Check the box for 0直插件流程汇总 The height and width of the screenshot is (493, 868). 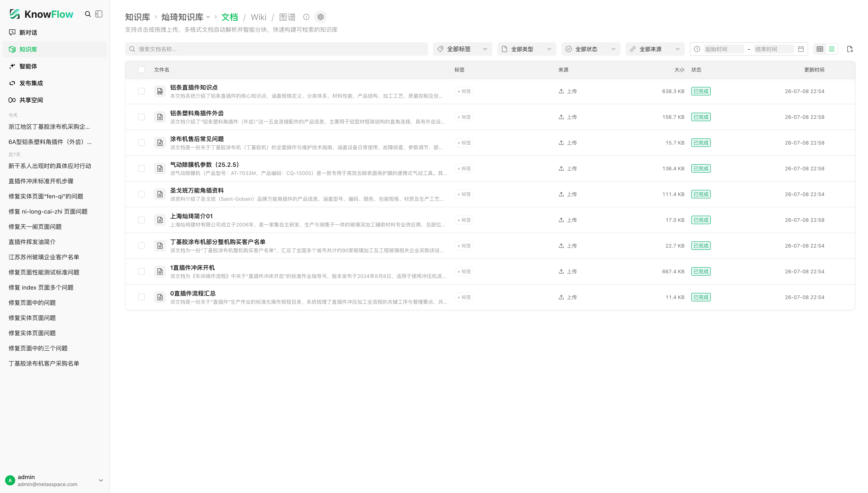point(141,297)
